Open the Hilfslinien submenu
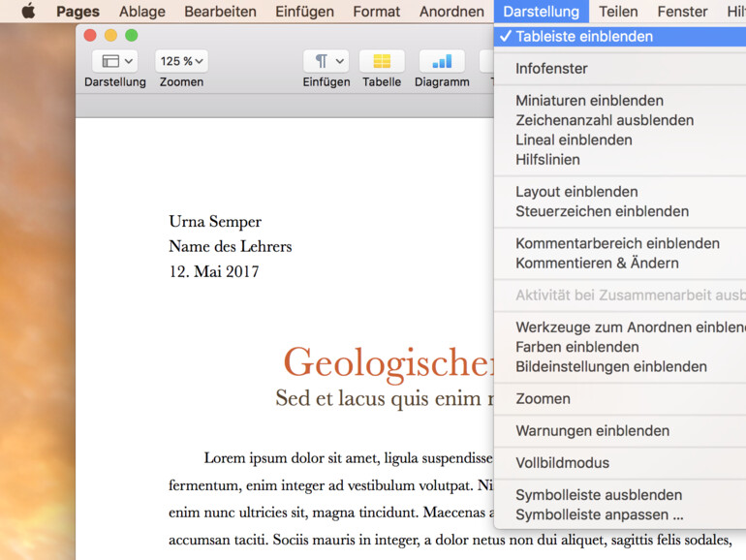This screenshot has width=746, height=560. [x=620, y=160]
